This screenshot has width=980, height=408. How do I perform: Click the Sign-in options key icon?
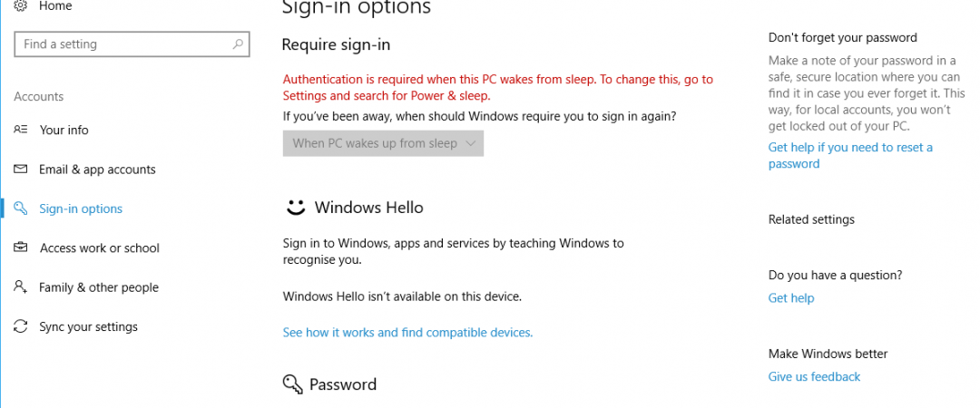[21, 209]
